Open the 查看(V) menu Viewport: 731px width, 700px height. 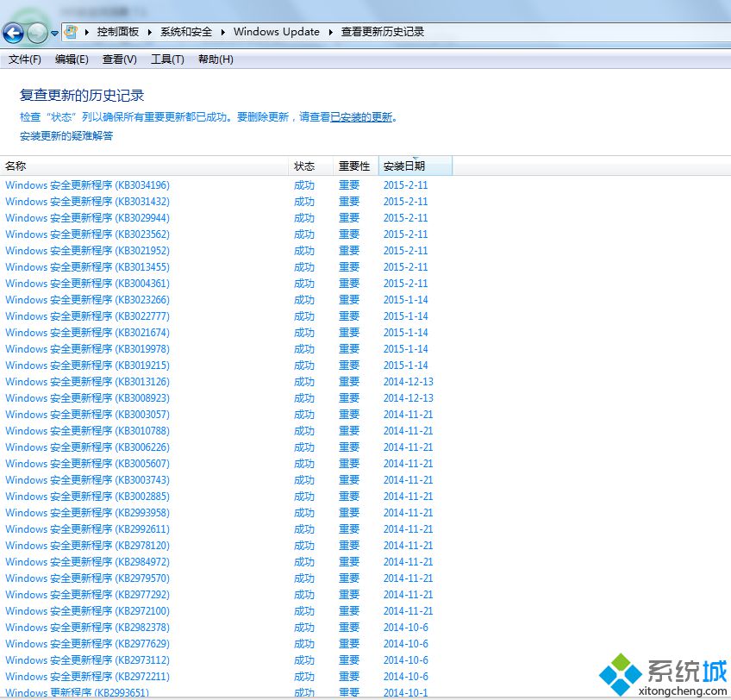119,59
